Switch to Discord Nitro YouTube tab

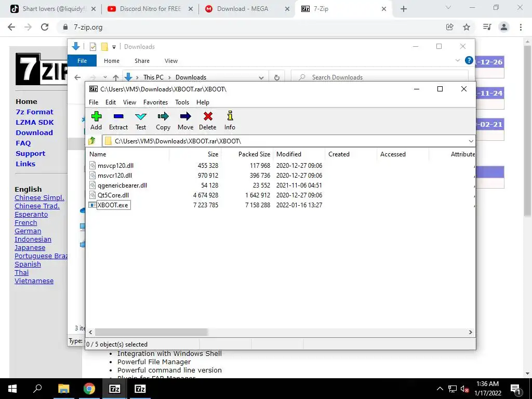tap(150, 9)
